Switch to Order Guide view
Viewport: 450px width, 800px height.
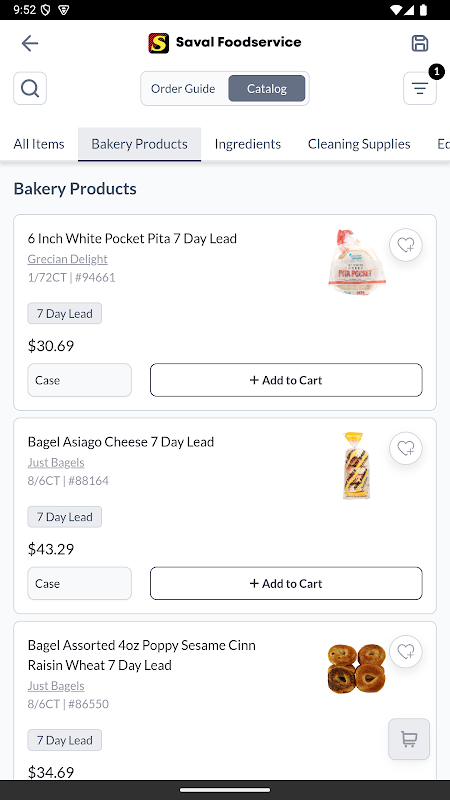point(183,89)
